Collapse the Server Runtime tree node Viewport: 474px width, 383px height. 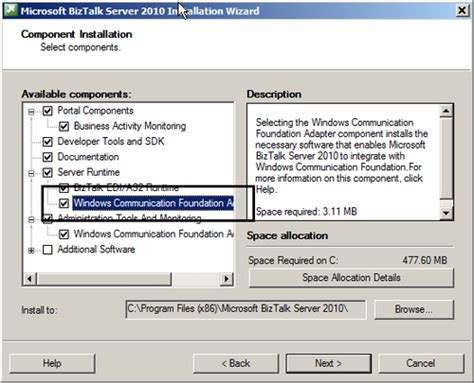coord(31,173)
